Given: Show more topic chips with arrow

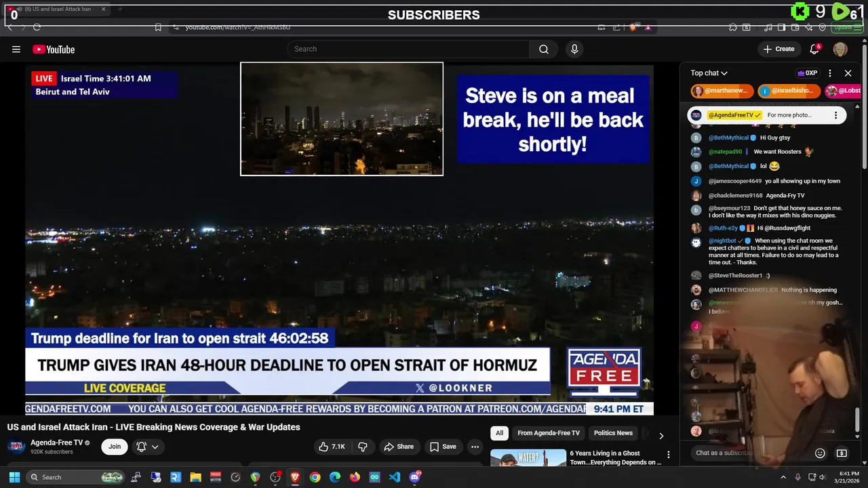Looking at the screenshot, I should click(661, 436).
